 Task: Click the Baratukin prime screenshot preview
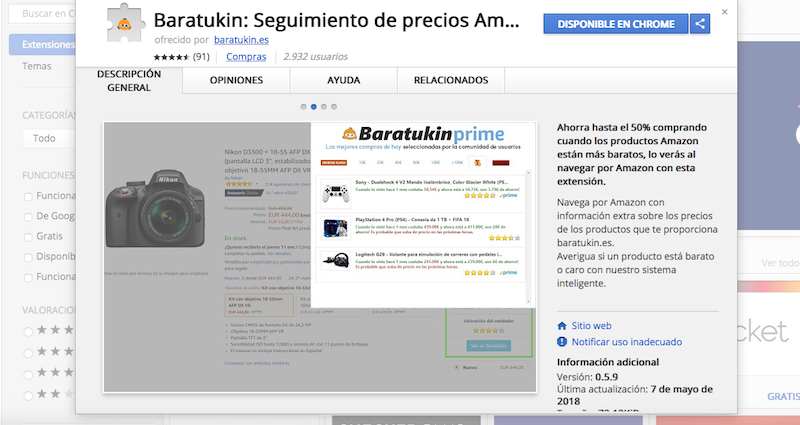[320, 257]
